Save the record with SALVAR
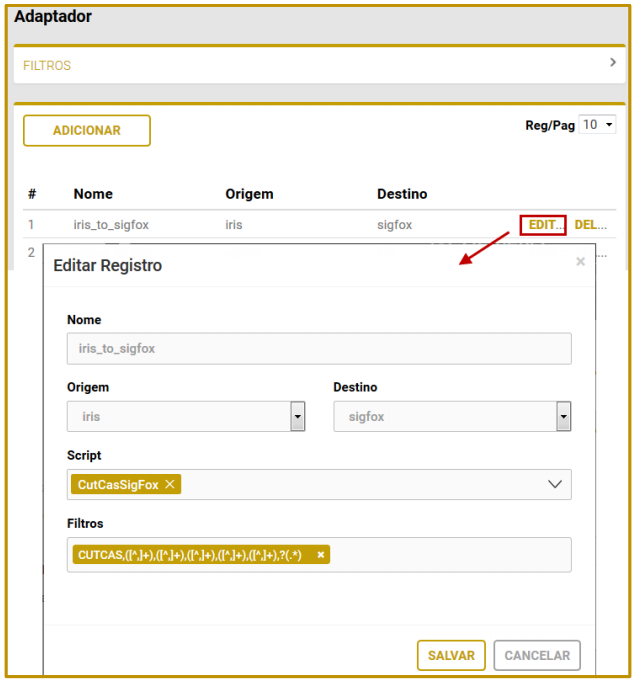Viewport: 637px width, 683px height. 451,656
